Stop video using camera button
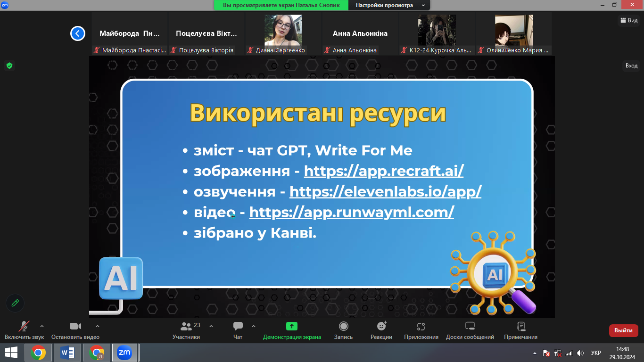This screenshot has width=644, height=362. [x=75, y=326]
